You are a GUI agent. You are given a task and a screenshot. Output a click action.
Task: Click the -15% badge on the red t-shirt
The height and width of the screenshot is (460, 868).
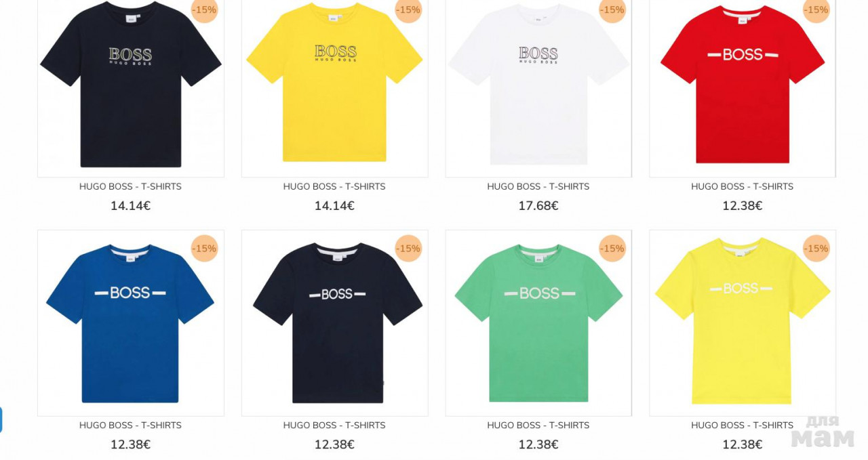[x=816, y=10]
